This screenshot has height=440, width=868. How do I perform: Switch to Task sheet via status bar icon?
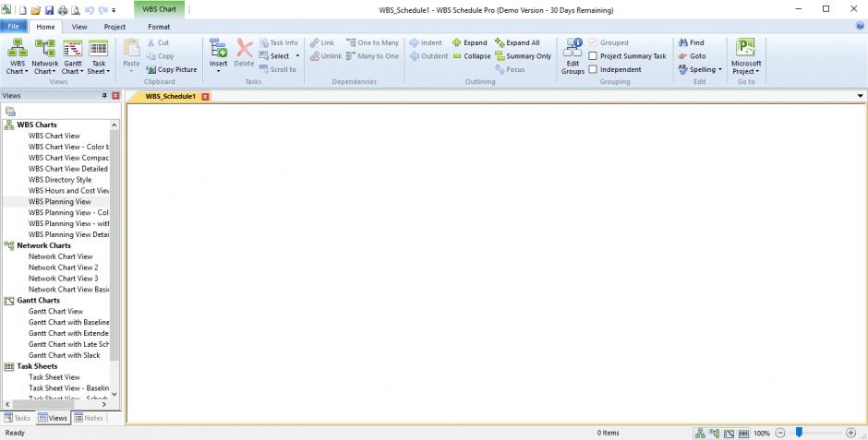tap(743, 433)
